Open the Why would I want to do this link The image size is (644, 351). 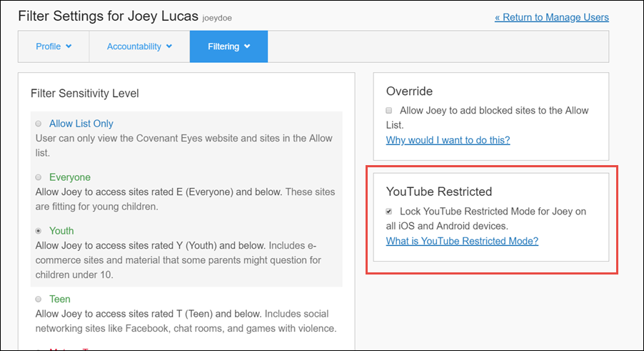(x=448, y=140)
